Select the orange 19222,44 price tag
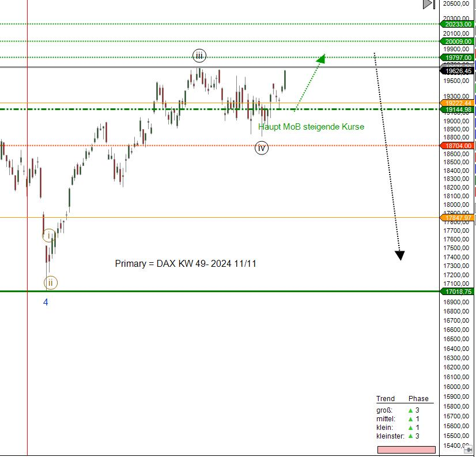The height and width of the screenshot is (457, 476). click(458, 103)
